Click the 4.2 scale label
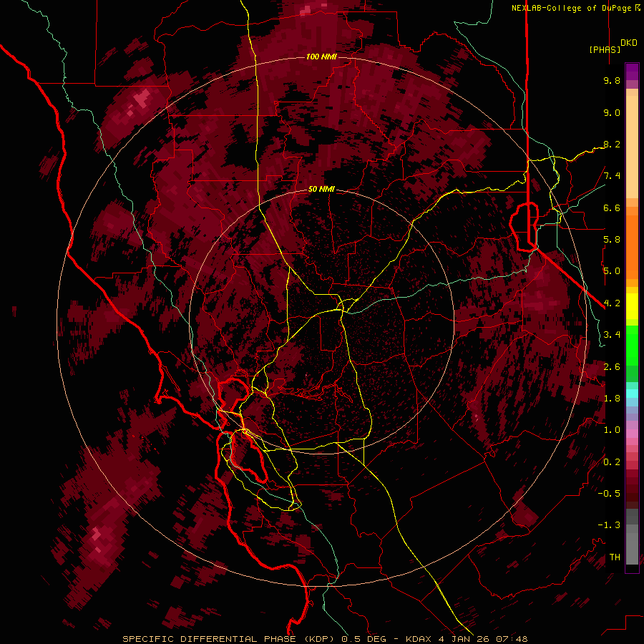The height and width of the screenshot is (644, 644). (x=612, y=303)
